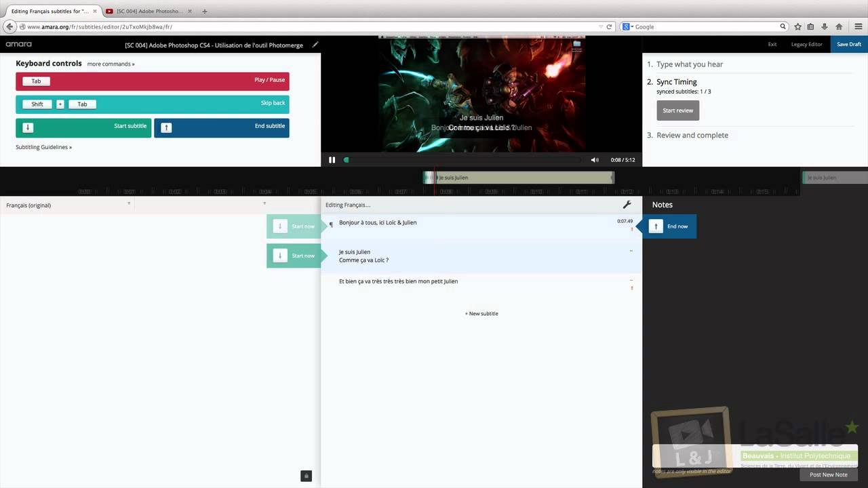Click the upcoming subtitle block at timeline end
The width and height of the screenshot is (868, 488).
(835, 178)
